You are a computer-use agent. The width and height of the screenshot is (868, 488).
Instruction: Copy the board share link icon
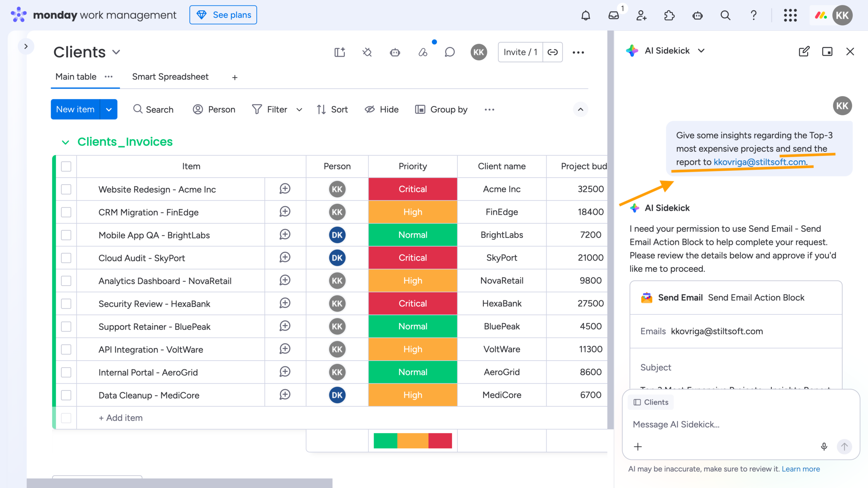553,52
